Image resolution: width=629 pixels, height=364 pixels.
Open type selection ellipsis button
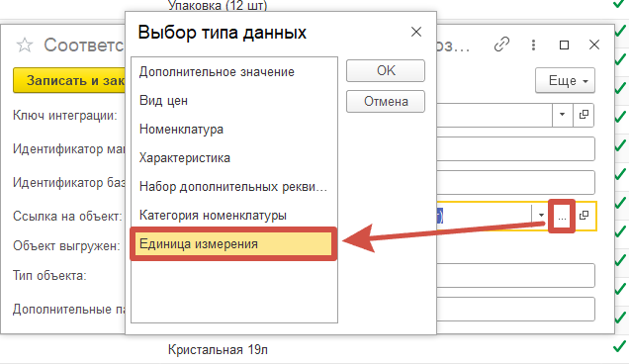[x=562, y=216]
